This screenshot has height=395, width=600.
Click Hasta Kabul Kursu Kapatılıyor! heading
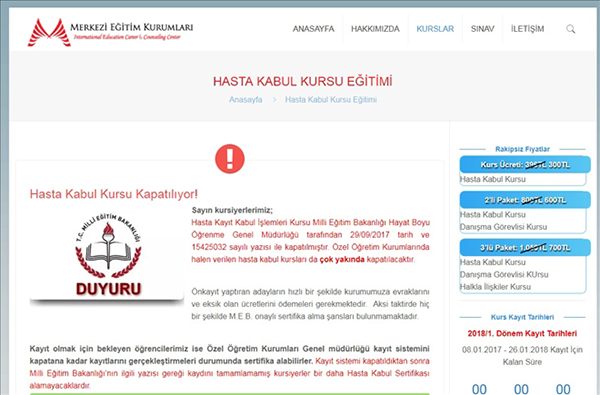[114, 194]
